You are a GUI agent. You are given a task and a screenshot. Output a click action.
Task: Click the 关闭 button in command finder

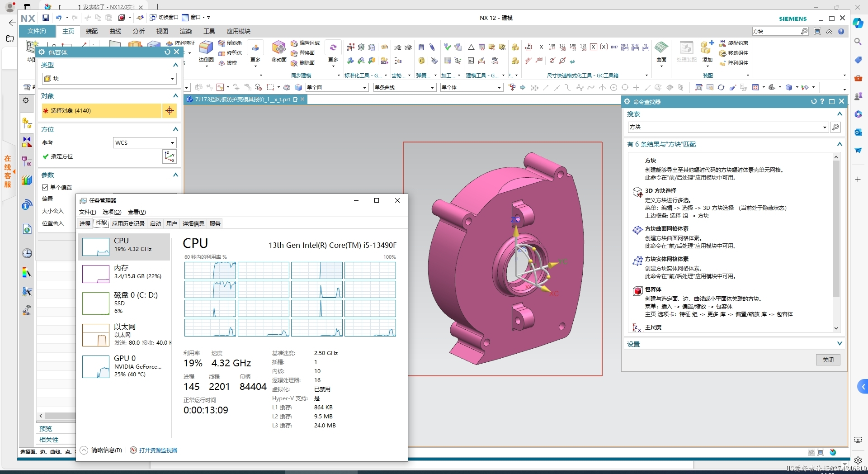pos(828,360)
